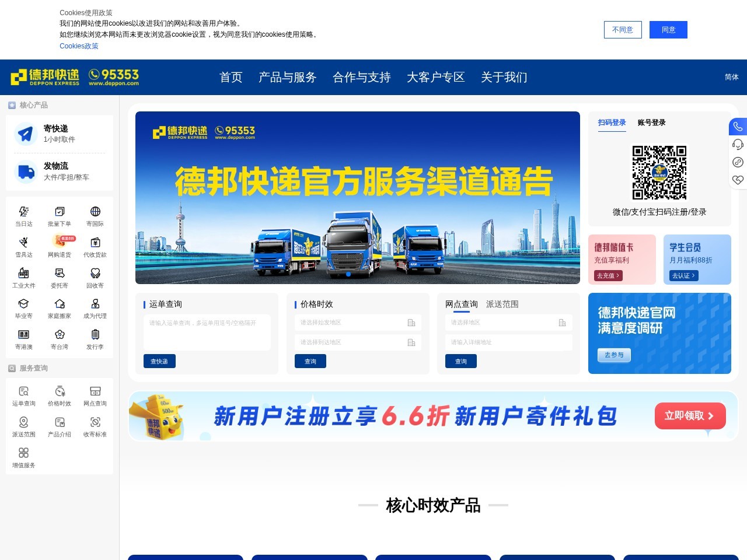Click the heart-in-hand floating icon on right edge
747x560 pixels.
[x=738, y=180]
